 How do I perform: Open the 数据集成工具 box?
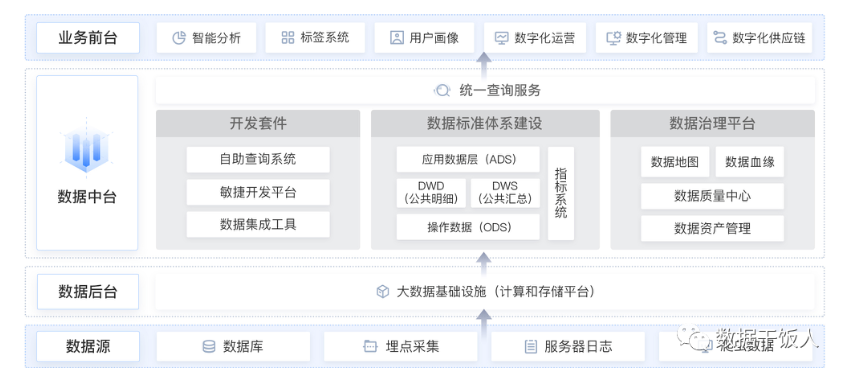point(258,224)
